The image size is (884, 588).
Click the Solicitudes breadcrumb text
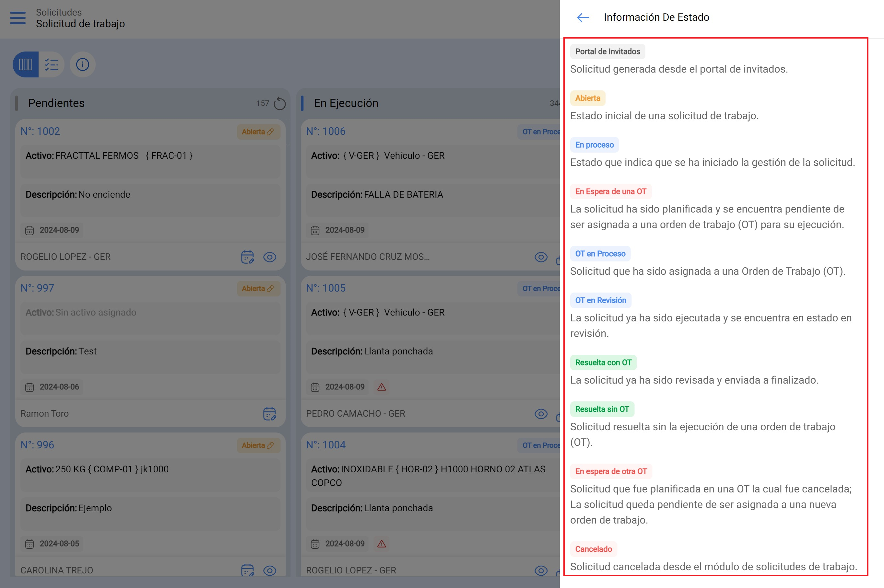click(59, 12)
